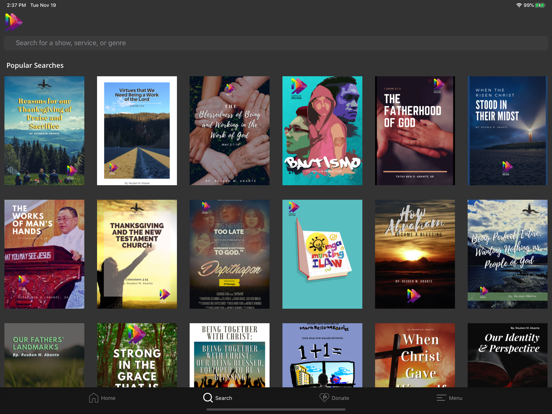Open The Works of Man's Hands poster

coord(44,254)
